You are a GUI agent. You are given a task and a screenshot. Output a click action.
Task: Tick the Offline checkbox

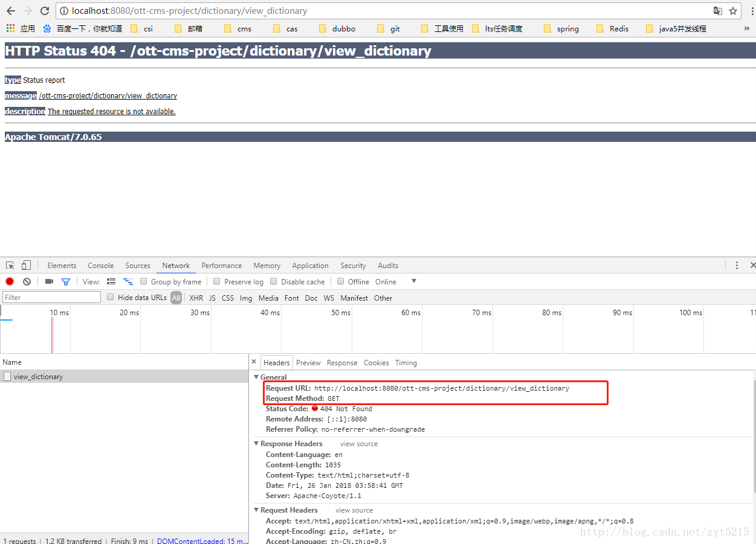[341, 281]
